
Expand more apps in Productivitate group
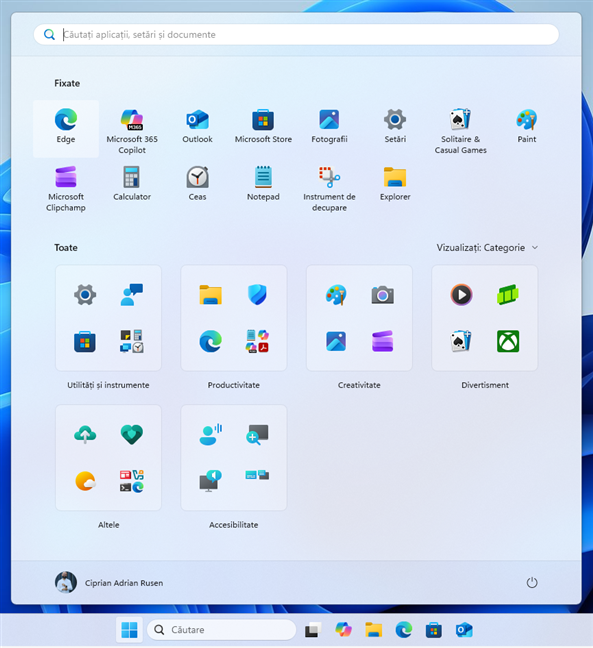coord(257,341)
